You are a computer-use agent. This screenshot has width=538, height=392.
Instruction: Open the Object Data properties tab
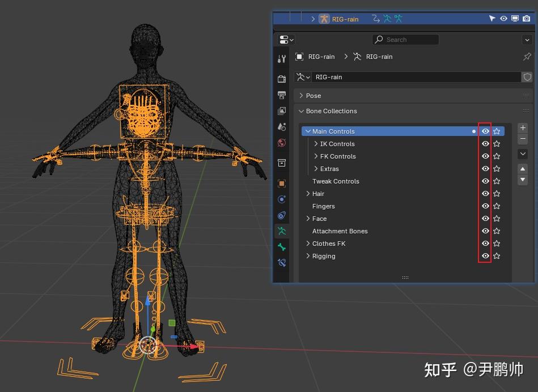click(282, 231)
